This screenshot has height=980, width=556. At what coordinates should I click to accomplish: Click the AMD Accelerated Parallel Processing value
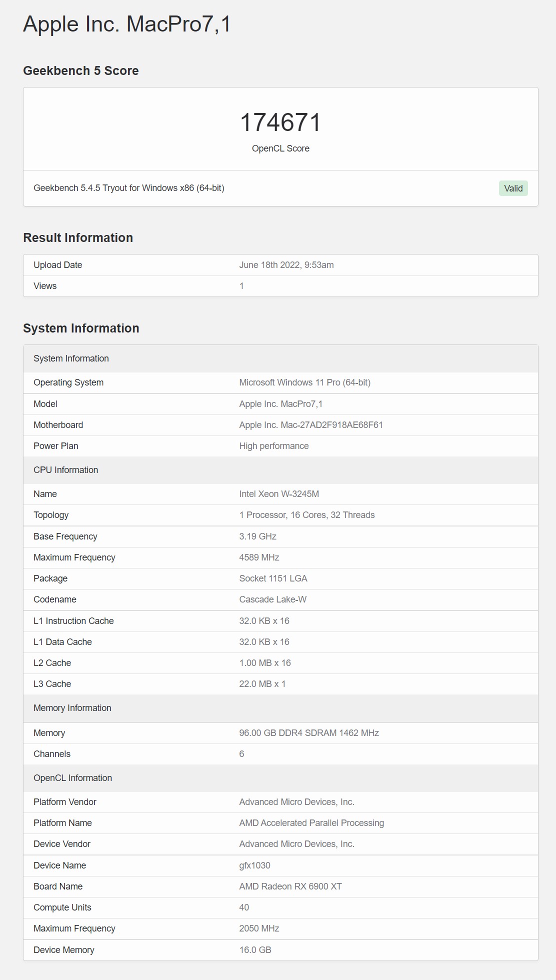pos(311,823)
